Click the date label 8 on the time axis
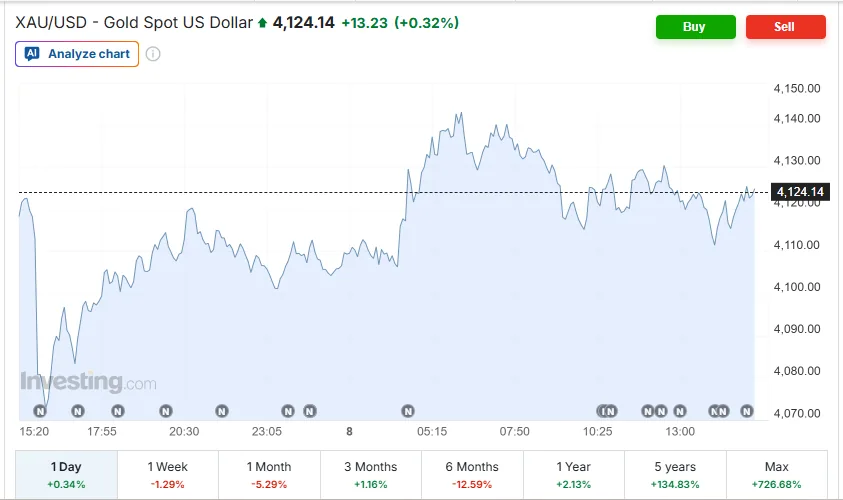This screenshot has height=500, width=843. click(349, 431)
